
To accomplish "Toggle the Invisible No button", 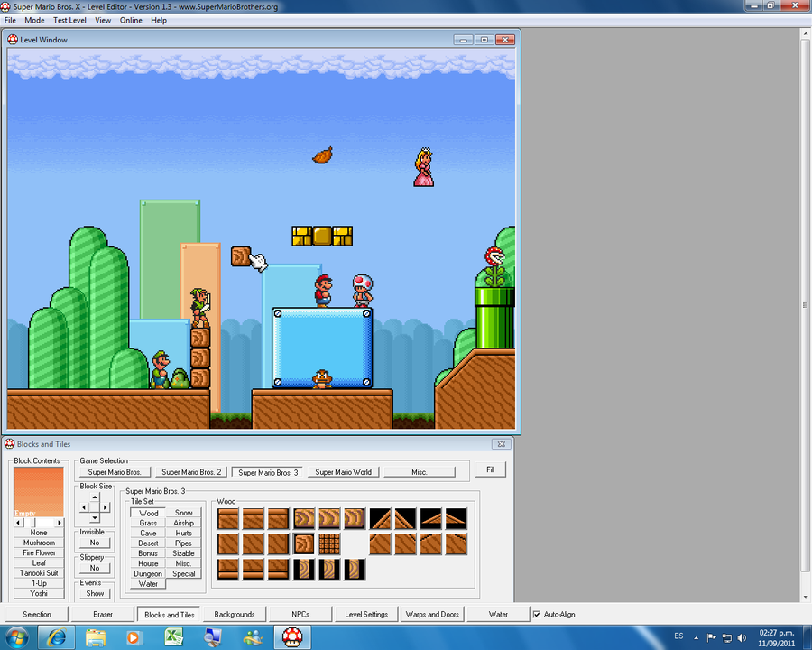I will pos(95,543).
